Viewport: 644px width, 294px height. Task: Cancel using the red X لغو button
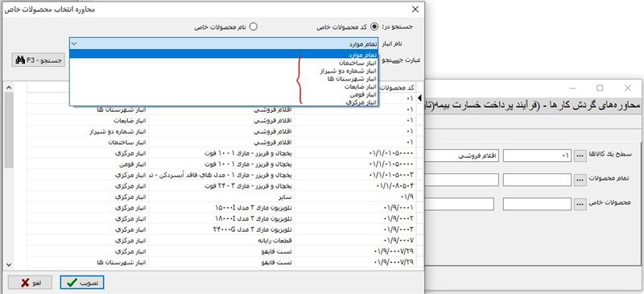30,283
